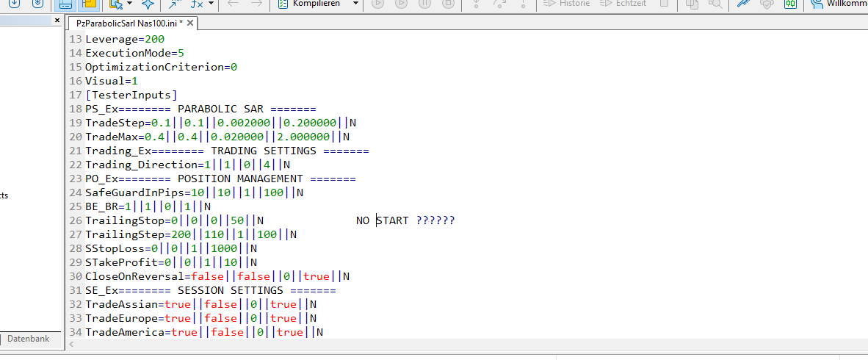Close the left Navigator side panel
Viewport: 868px width, 360px height.
coord(57,20)
